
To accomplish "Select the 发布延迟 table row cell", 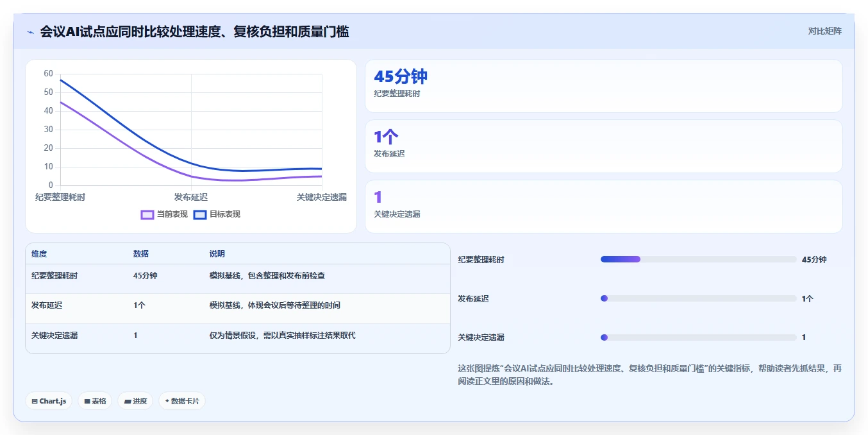I will 47,305.
